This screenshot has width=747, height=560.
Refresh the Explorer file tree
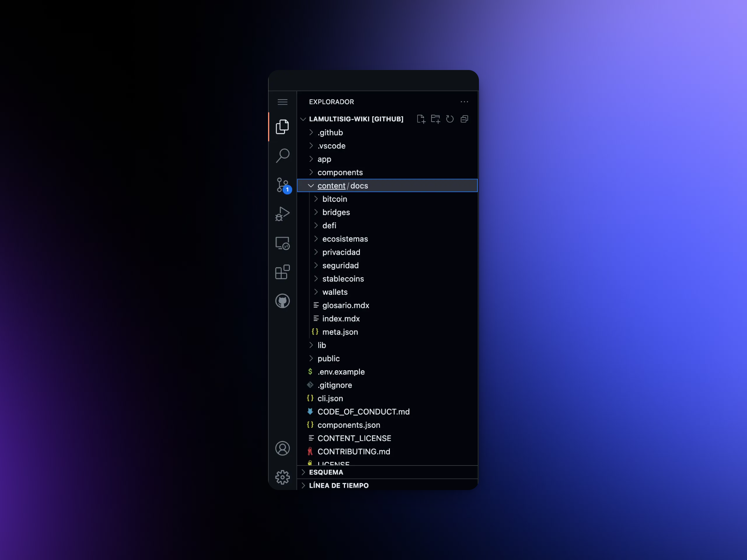point(450,119)
